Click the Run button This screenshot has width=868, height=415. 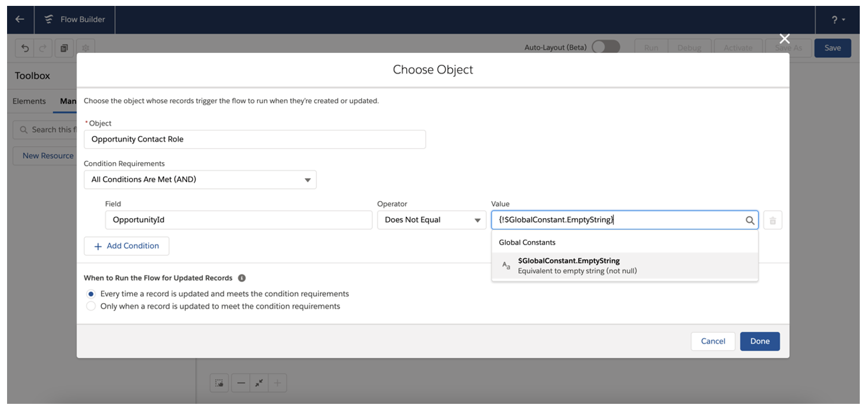tap(651, 48)
